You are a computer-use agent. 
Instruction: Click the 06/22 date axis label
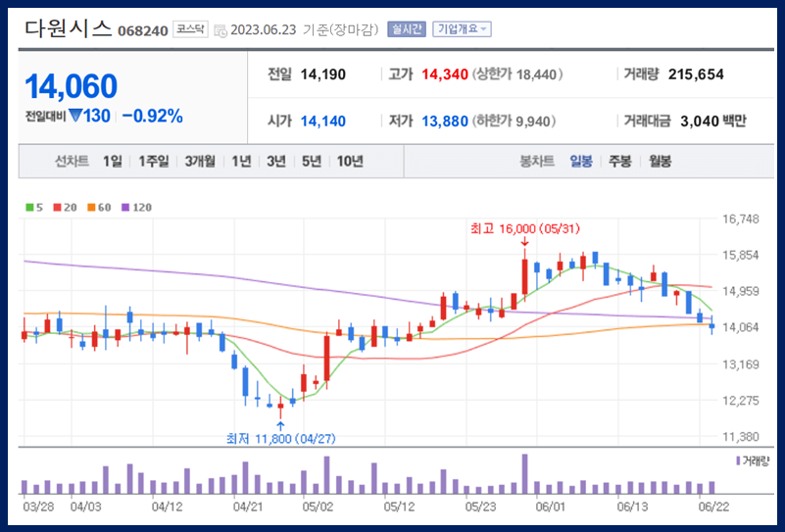point(713,507)
